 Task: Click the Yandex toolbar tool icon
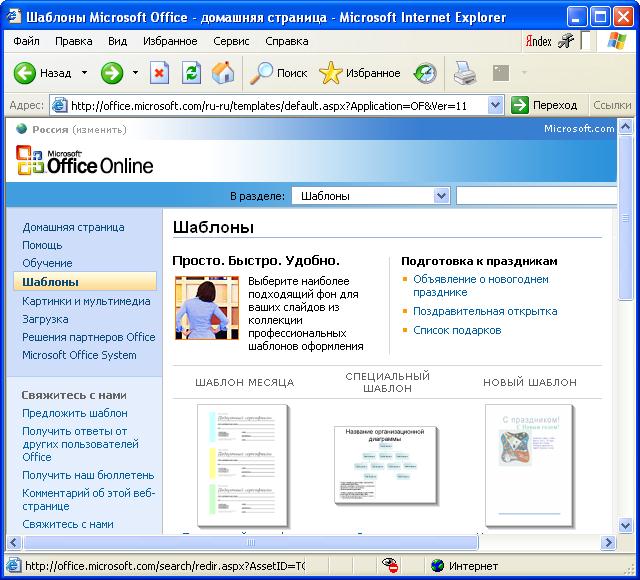pos(566,41)
